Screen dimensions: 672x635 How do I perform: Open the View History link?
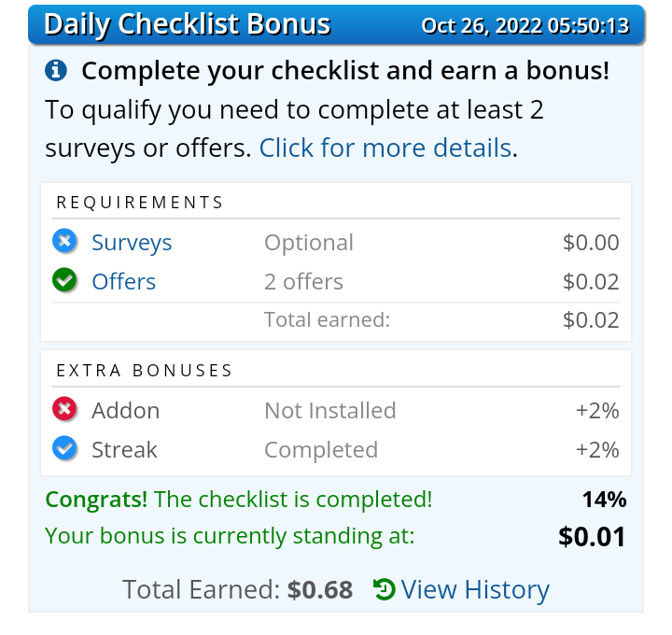[x=475, y=589]
